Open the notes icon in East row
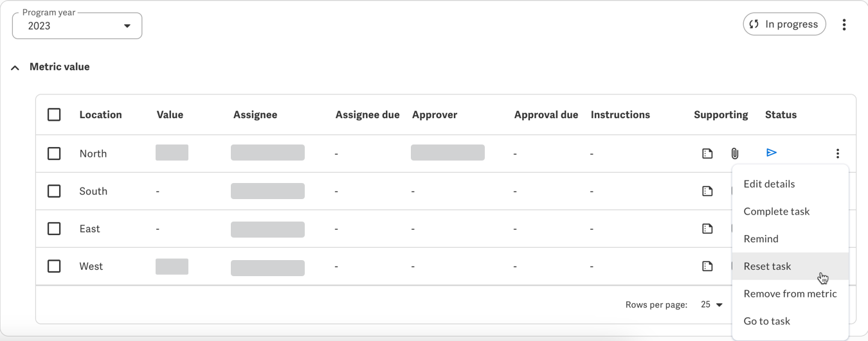Viewport: 868px width, 341px height. pyautogui.click(x=707, y=229)
